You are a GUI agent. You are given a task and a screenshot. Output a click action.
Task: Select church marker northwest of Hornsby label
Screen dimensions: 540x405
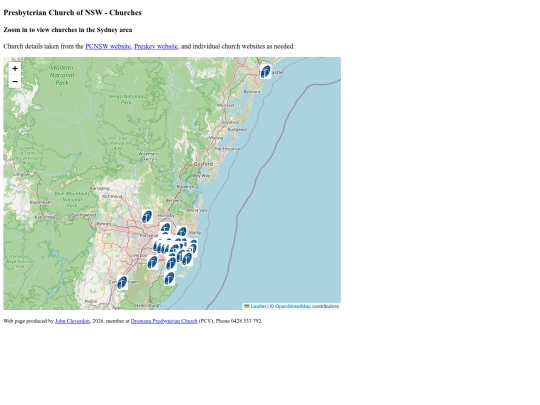tap(147, 217)
